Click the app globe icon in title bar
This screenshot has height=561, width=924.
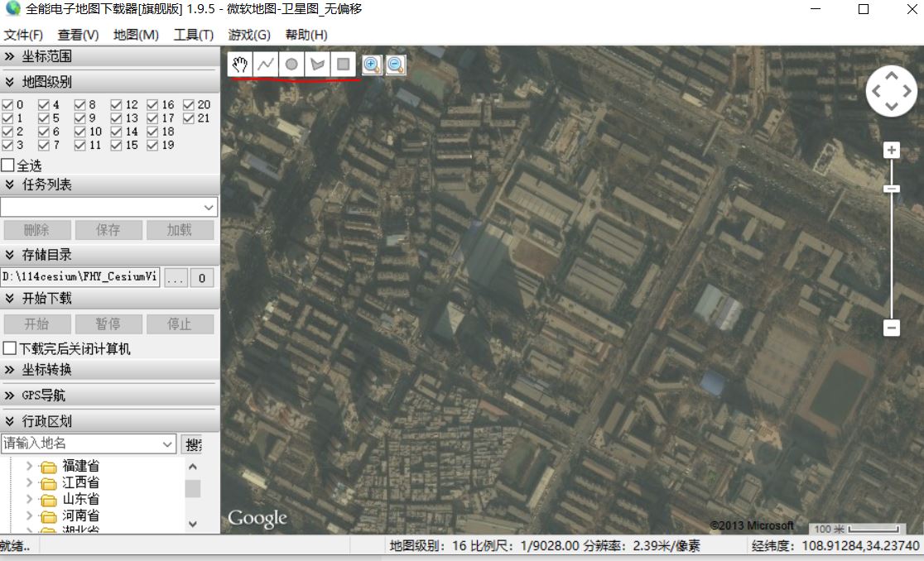click(x=12, y=9)
